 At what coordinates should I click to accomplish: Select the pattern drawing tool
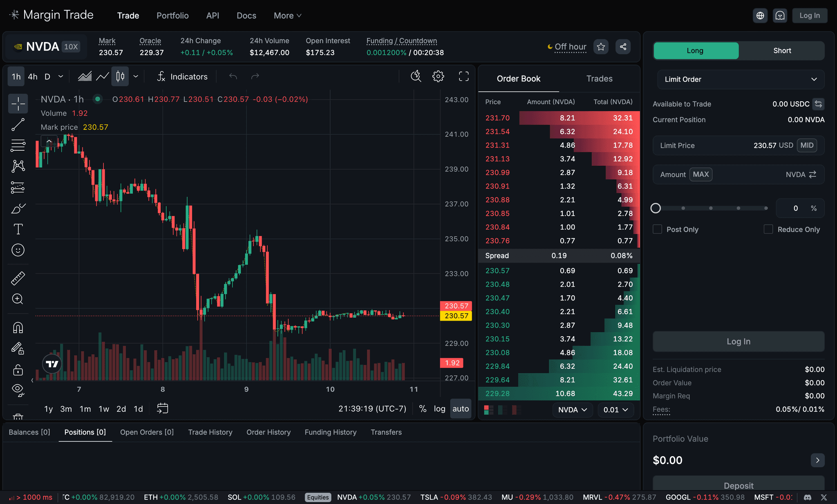18,166
